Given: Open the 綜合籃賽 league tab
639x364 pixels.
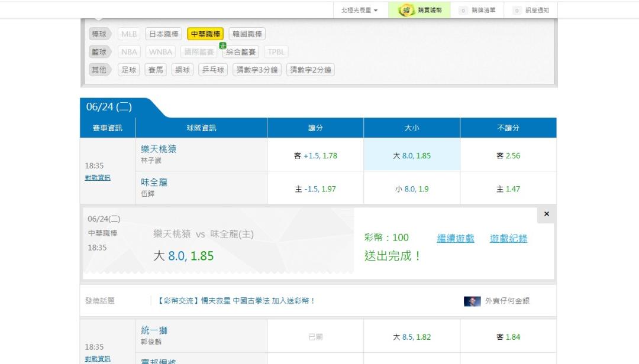Looking at the screenshot, I should point(241,52).
